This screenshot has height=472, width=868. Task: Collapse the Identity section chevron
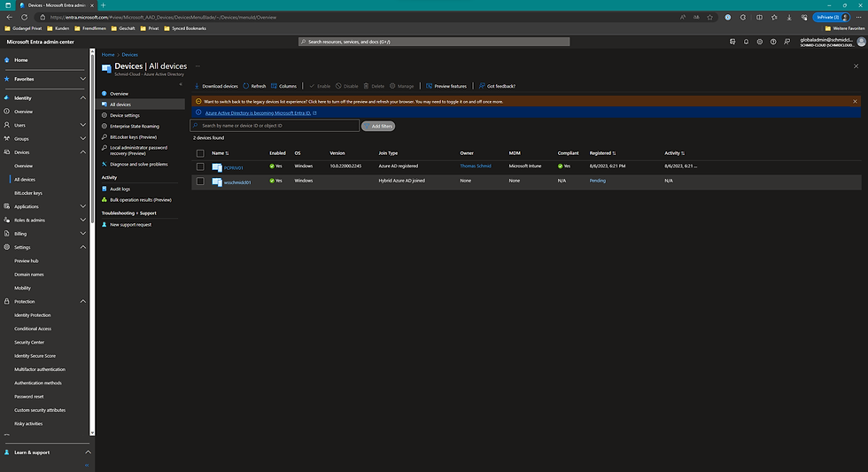(83, 98)
